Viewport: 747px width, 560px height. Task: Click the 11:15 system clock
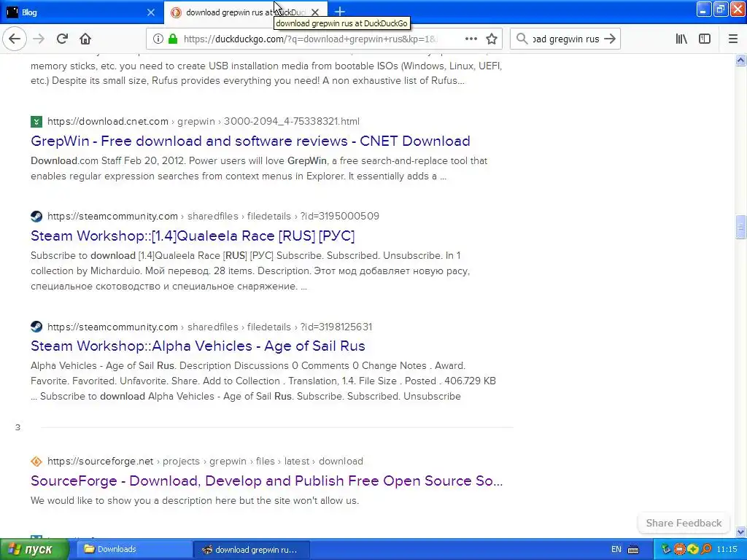(x=727, y=550)
